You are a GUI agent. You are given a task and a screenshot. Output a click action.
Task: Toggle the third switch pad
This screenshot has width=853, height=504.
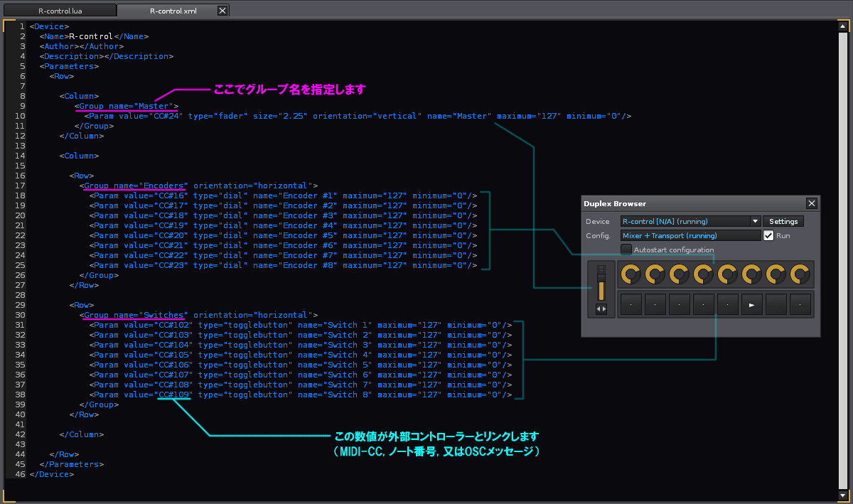pyautogui.click(x=679, y=304)
